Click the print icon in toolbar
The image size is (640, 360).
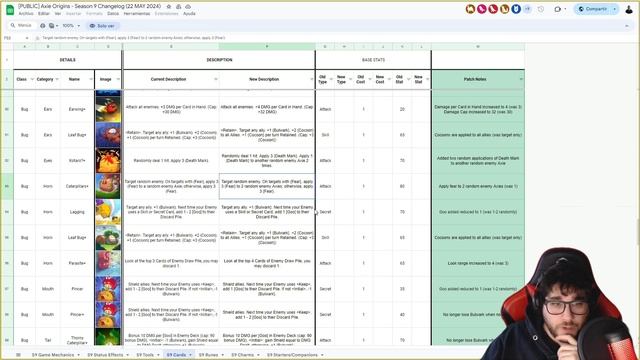(42, 25)
